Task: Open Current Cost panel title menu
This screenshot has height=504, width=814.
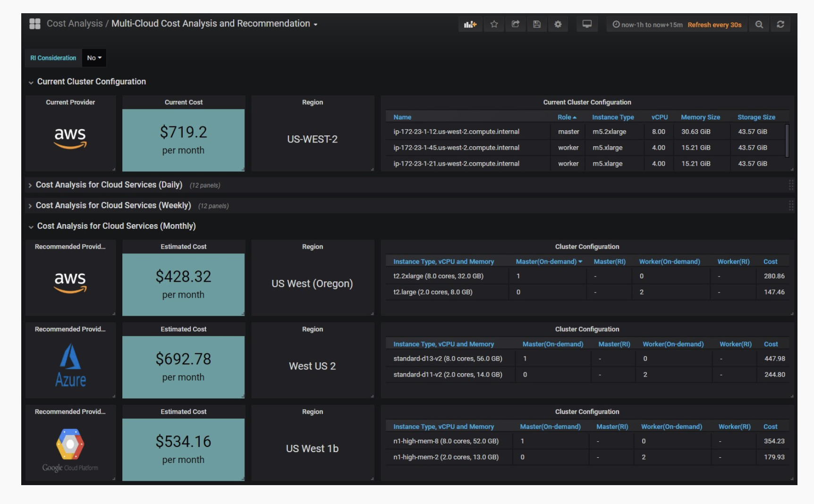Action: (x=183, y=102)
